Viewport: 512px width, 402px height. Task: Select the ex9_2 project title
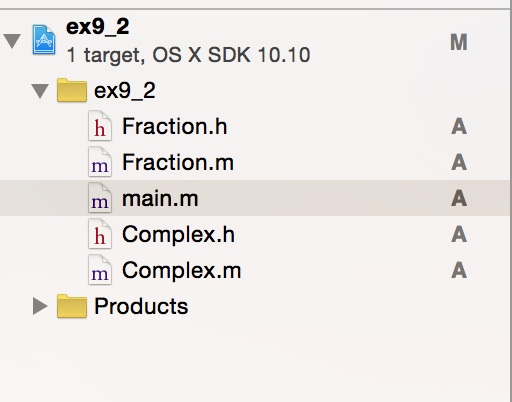98,27
